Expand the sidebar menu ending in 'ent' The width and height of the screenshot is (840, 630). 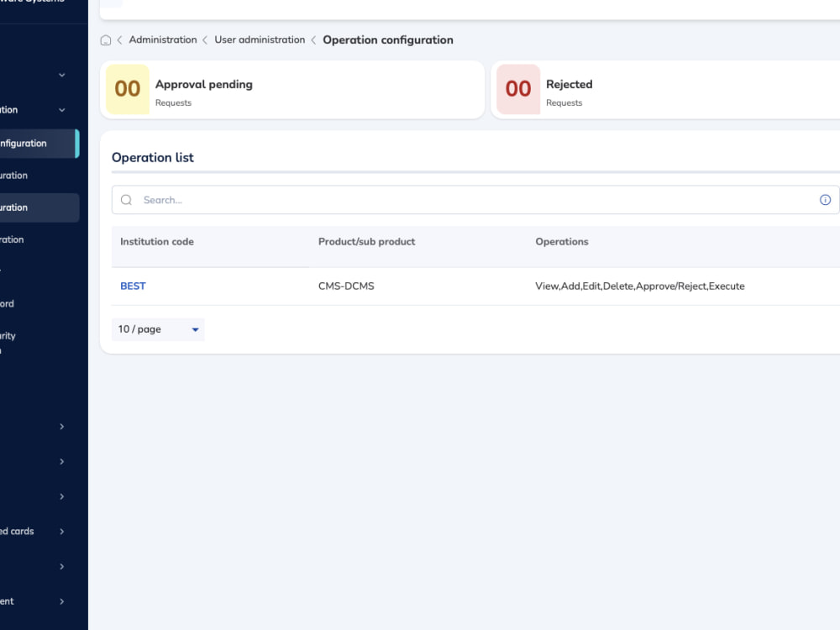coord(61,601)
